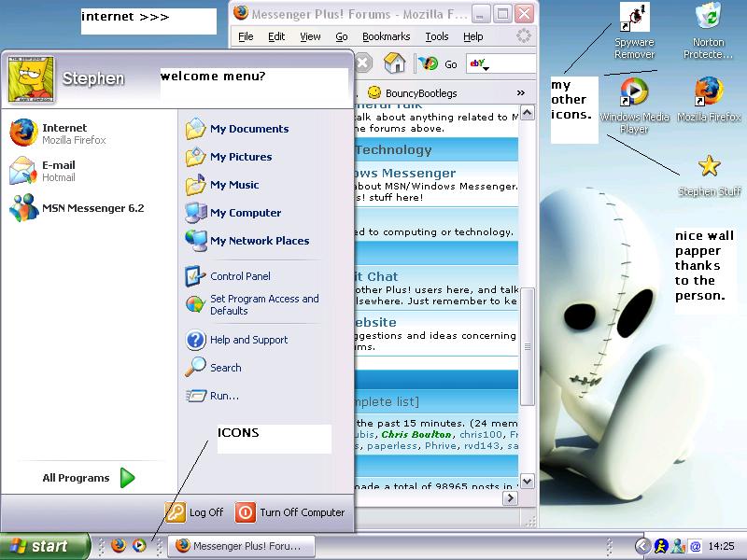Click the AIM running man tray icon
Viewport: 747px width, 560px height.
(x=661, y=546)
